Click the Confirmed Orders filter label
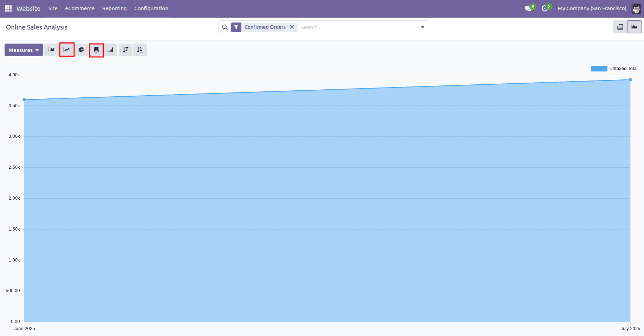Image resolution: width=644 pixels, height=336 pixels. click(x=265, y=27)
